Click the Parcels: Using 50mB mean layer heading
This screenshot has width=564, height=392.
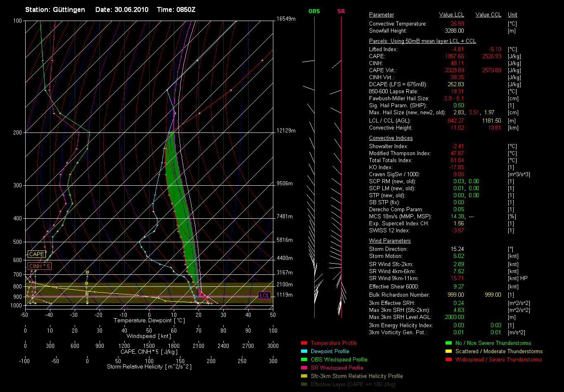422,41
